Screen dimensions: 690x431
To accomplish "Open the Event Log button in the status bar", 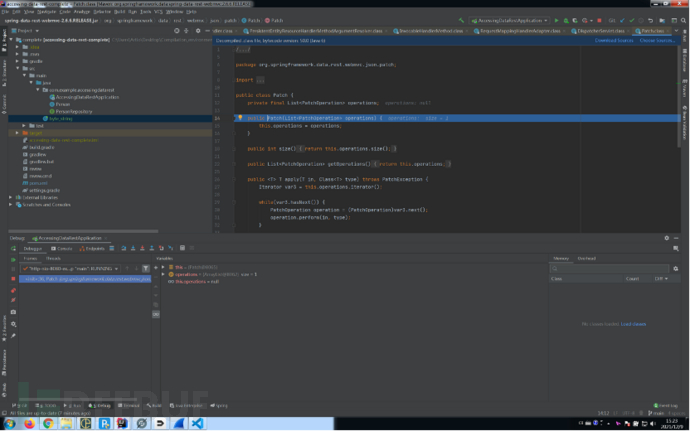I will point(665,405).
